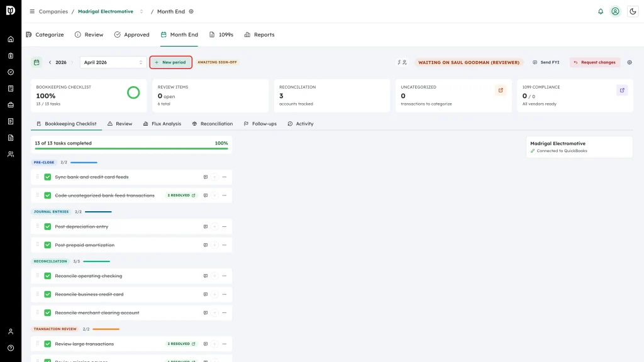Uncheck Reconcile business credit card
644x362 pixels.
coord(48,294)
